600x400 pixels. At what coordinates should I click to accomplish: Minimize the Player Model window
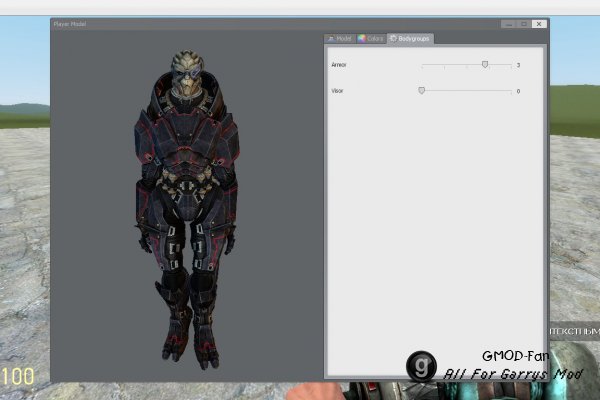pos(509,24)
